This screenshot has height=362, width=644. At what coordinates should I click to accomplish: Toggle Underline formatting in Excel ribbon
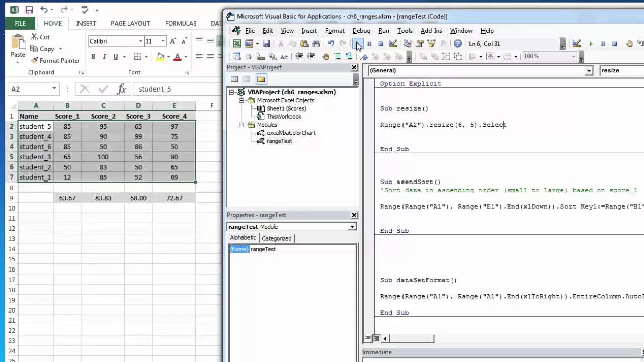click(x=116, y=57)
